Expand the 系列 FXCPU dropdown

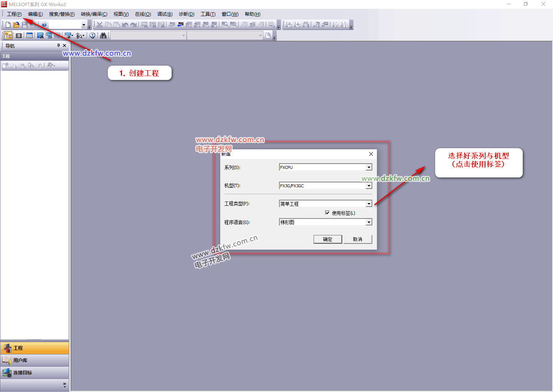point(368,167)
